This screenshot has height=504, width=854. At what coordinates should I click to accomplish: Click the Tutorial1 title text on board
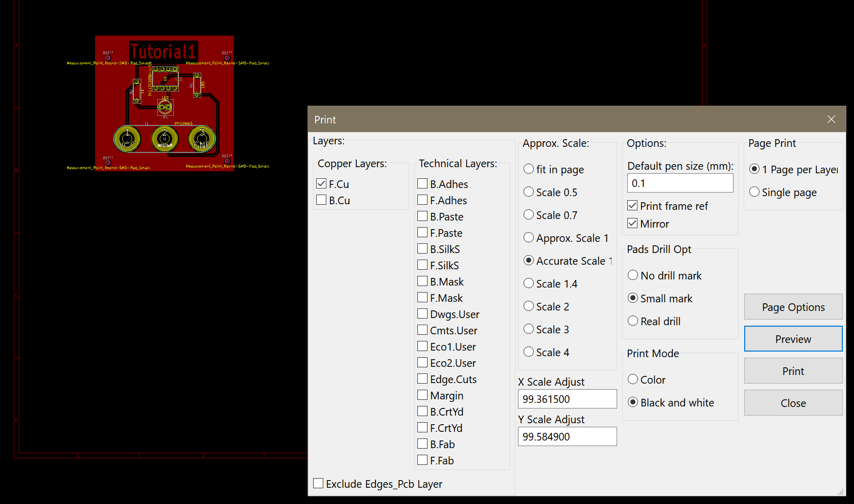tap(163, 51)
